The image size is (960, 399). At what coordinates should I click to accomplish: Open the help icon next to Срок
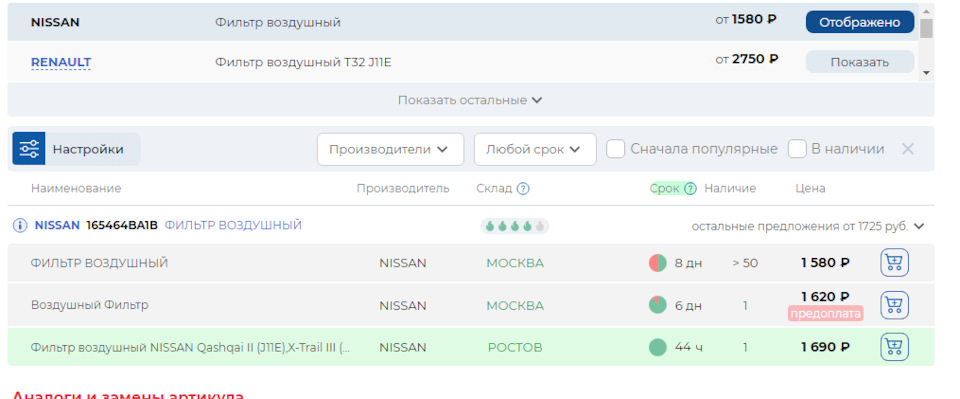pos(690,188)
